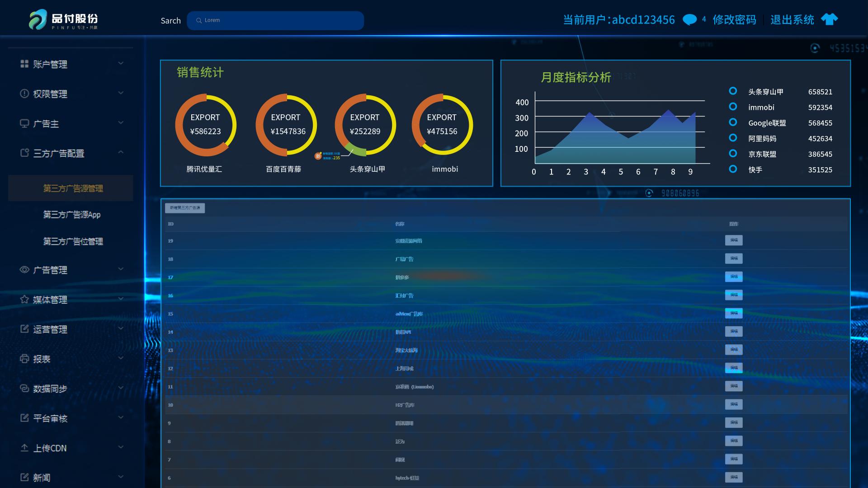Select 第三方广告源管理 submenu item

coord(71,188)
